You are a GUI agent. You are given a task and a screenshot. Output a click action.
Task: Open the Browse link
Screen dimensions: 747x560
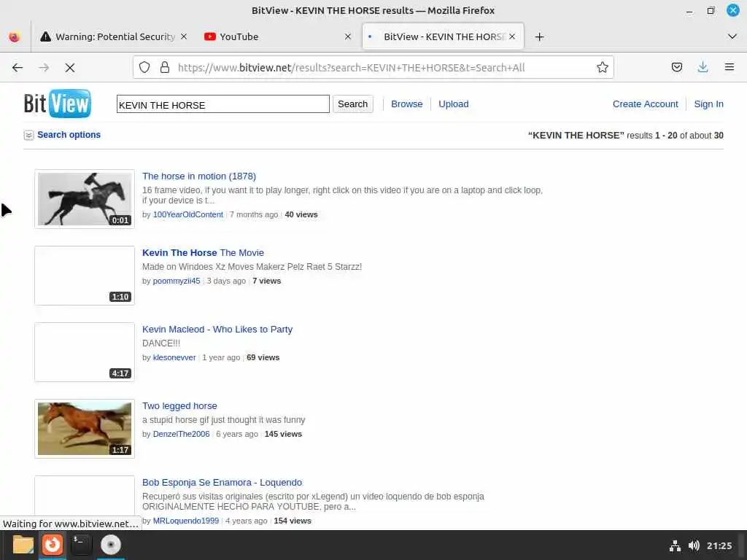406,104
